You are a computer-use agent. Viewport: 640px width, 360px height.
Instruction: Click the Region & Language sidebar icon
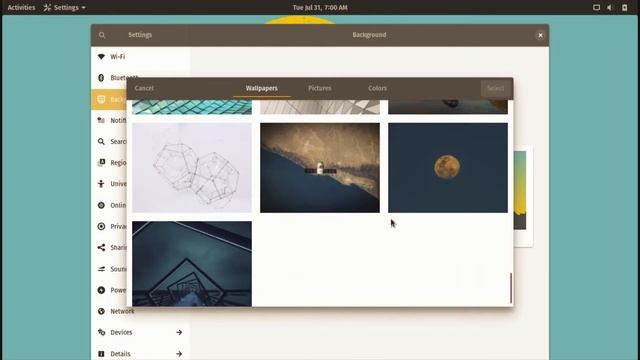101,162
